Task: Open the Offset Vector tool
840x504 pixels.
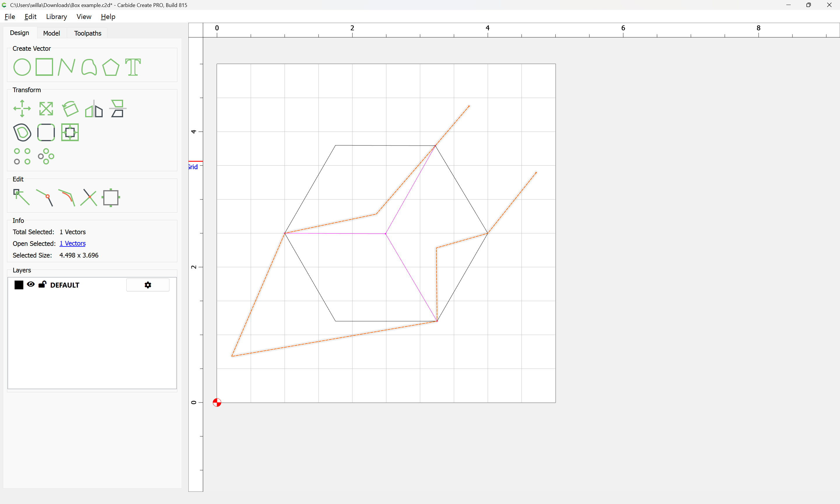Action: 22,132
